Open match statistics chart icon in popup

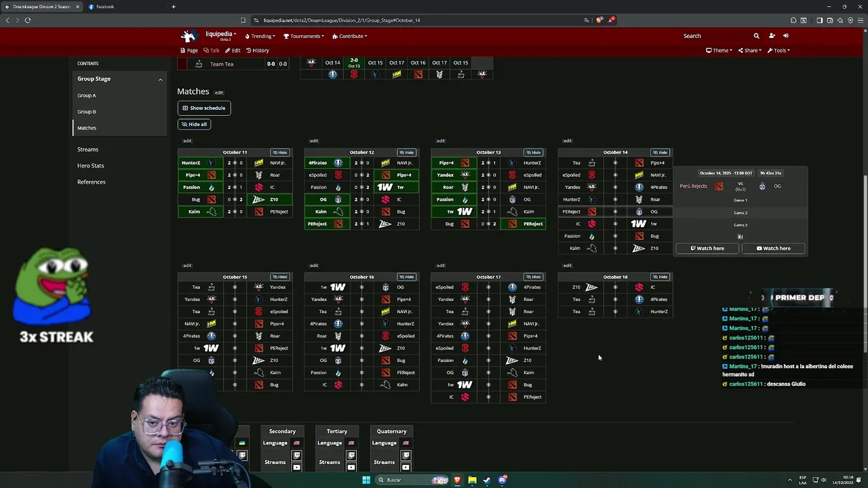click(740, 237)
